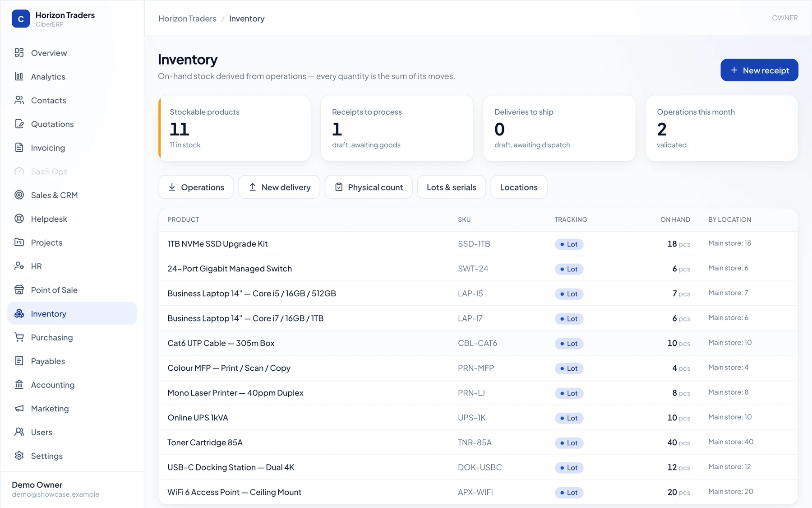812x508 pixels.
Task: Click the PRODUCT column header
Action: click(183, 219)
